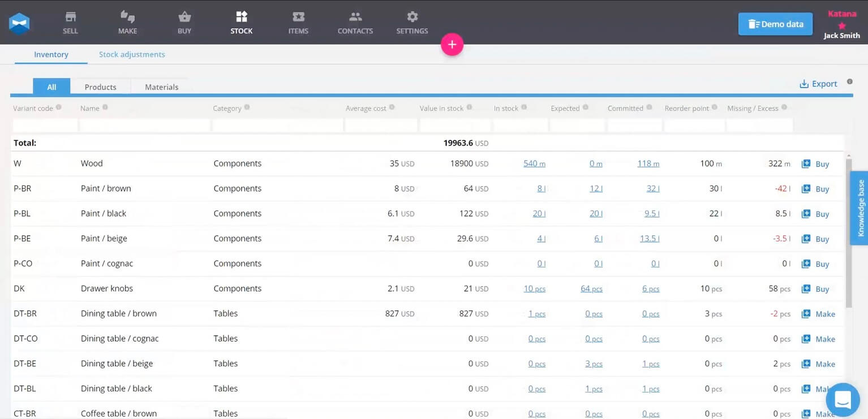Click the Buy icon on the Wood row

pyautogui.click(x=815, y=163)
